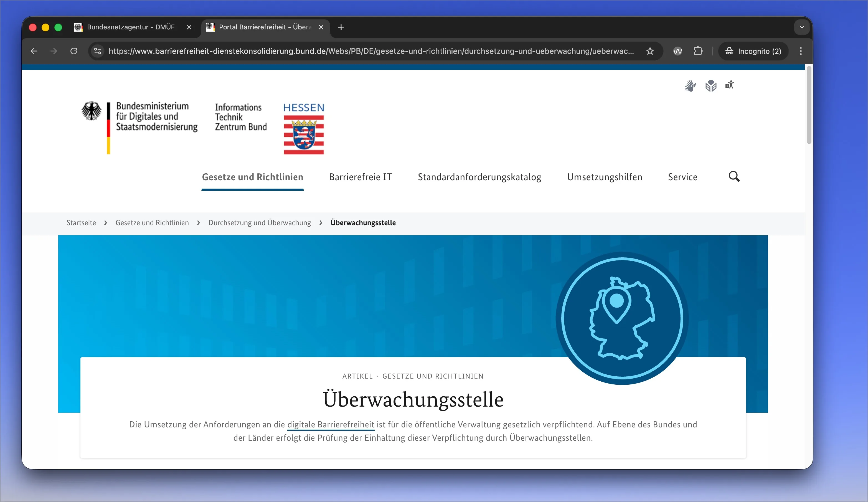
Task: Open the digitale Barrierefreiheit link
Action: pyautogui.click(x=331, y=424)
